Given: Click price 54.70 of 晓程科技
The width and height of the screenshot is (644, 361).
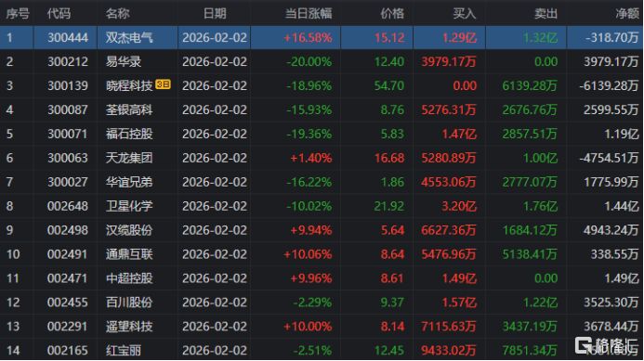Looking at the screenshot, I should pyautogui.click(x=389, y=85).
